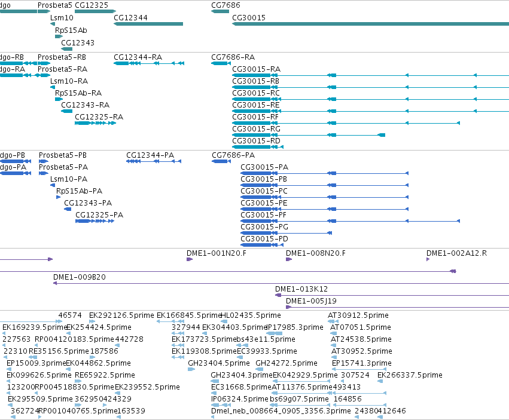Click EST EP15741.3prime

[359, 369]
